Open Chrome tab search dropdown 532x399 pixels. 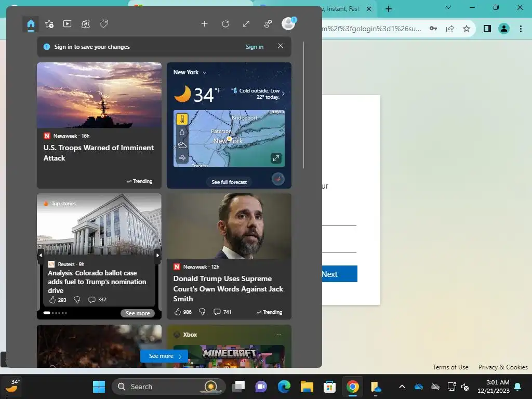tap(448, 7)
